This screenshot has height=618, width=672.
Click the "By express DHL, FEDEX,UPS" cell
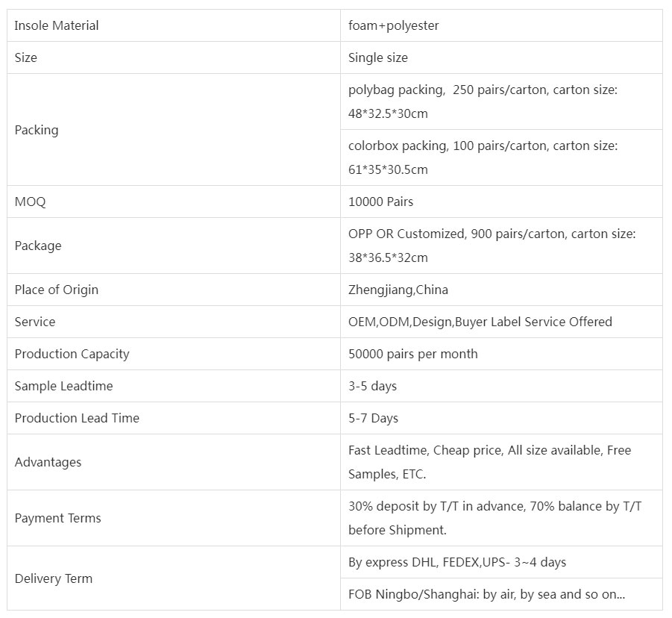[457, 562]
